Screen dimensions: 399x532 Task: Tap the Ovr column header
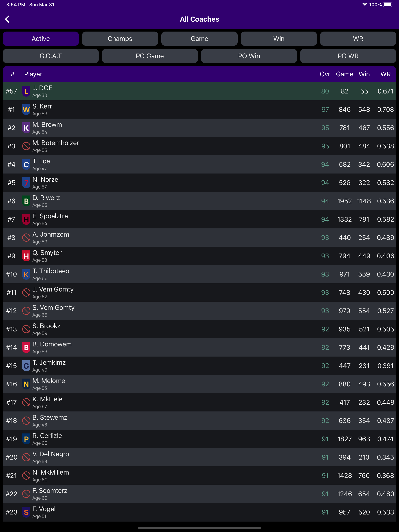[325, 74]
